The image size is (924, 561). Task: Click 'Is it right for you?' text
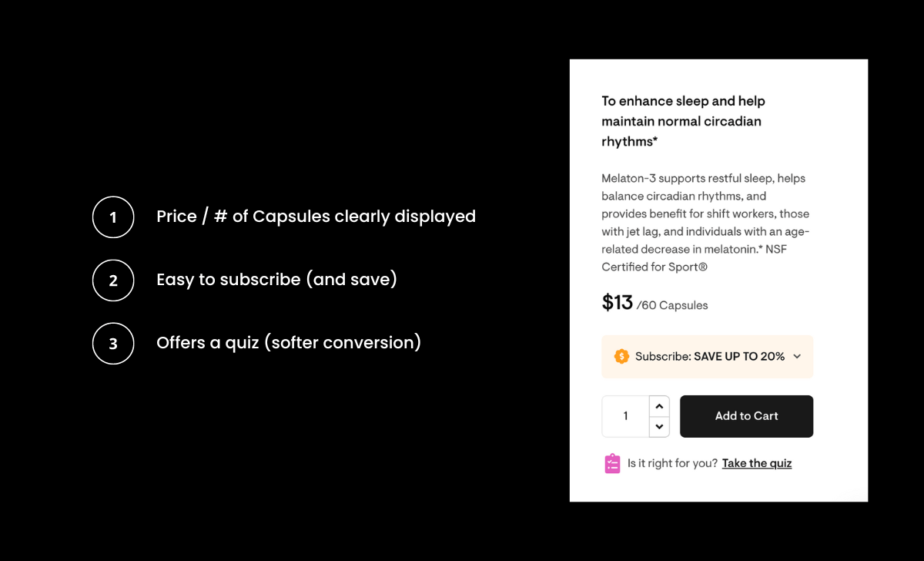click(x=672, y=463)
